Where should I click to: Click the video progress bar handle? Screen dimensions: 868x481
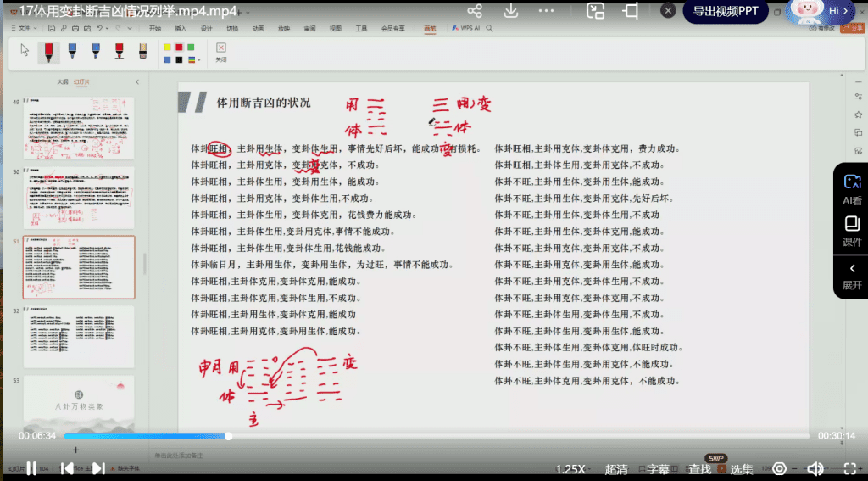[x=228, y=436]
